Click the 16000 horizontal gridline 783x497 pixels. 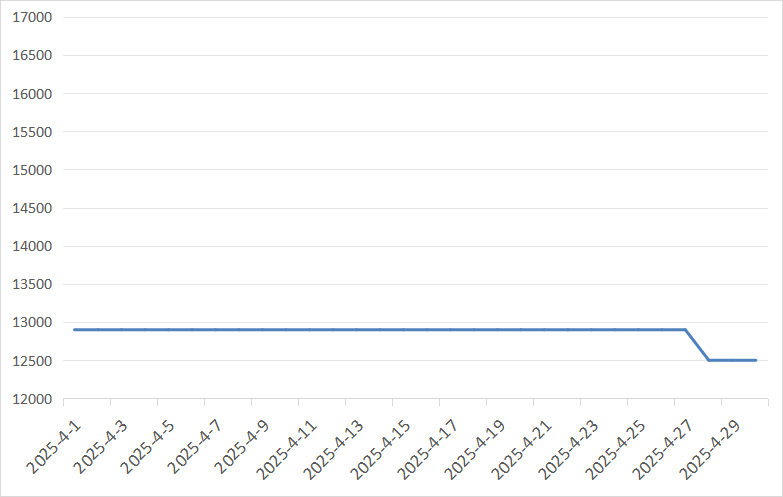click(400, 94)
